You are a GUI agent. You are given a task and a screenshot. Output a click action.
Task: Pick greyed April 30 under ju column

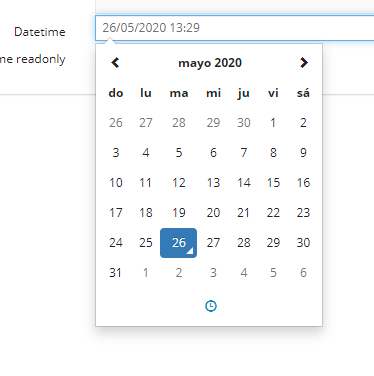pyautogui.click(x=244, y=123)
